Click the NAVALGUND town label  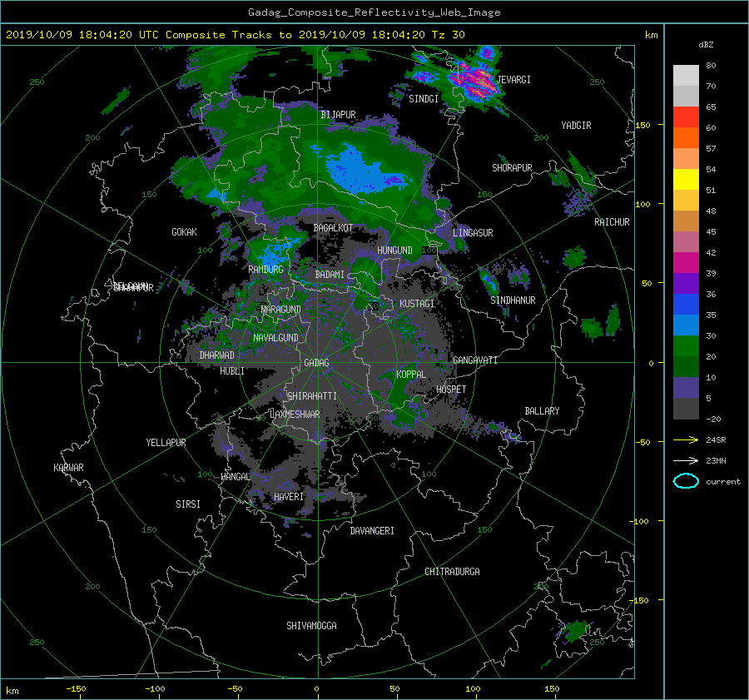(275, 338)
